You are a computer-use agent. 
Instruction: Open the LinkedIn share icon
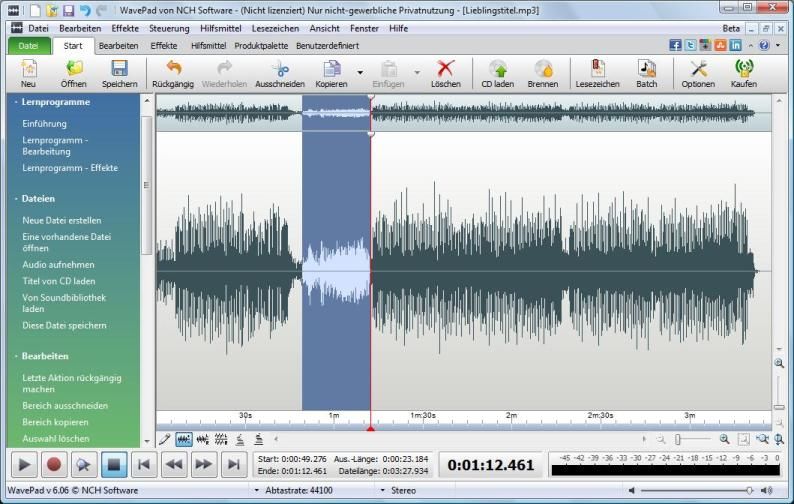[x=735, y=45]
